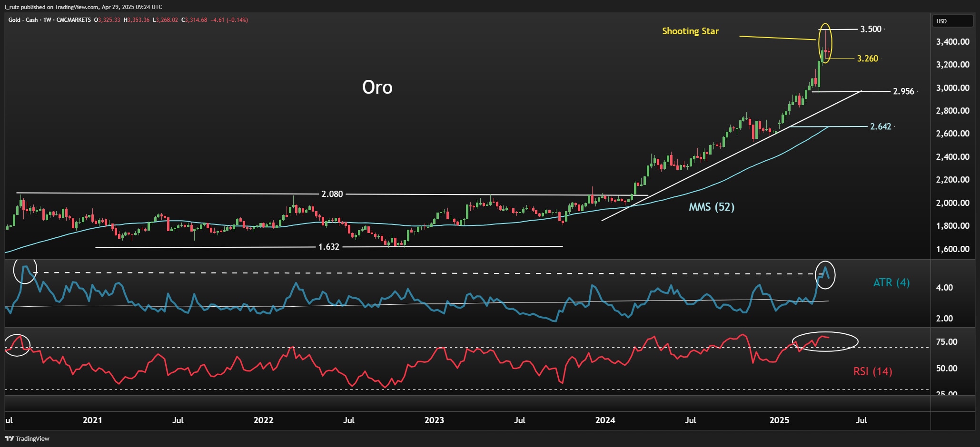The image size is (980, 447).
Task: Click 50.00 on the RSI scale
Action: point(947,369)
